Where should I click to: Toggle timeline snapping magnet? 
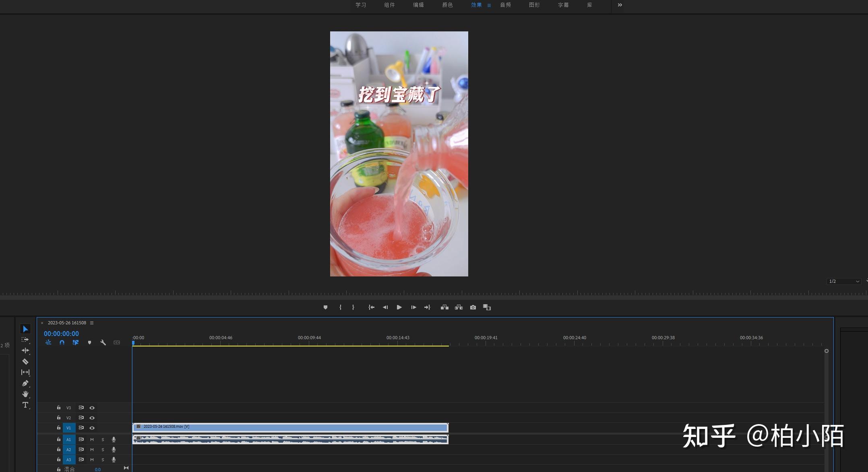tap(62, 342)
